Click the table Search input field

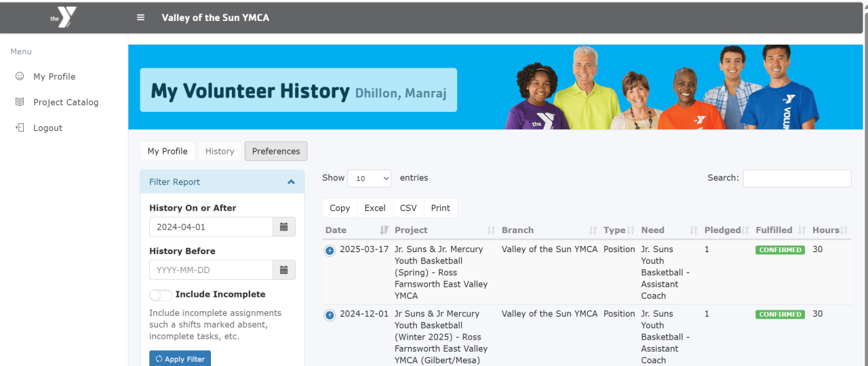point(797,178)
